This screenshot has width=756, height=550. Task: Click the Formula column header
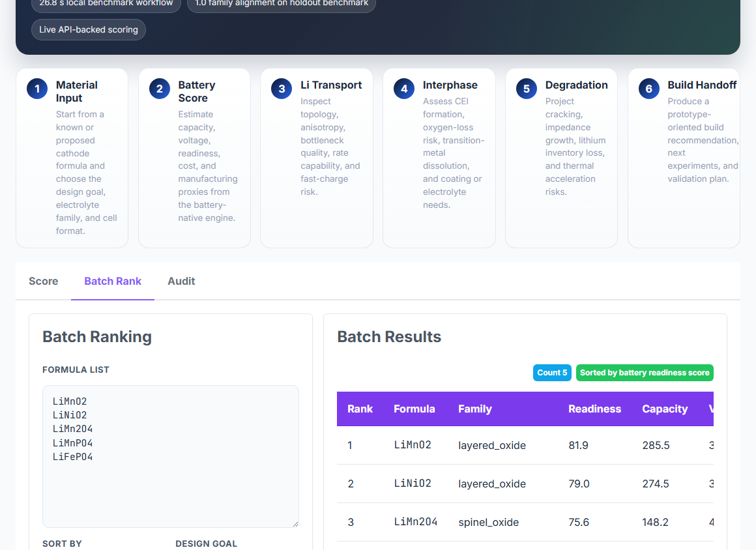[x=414, y=409]
